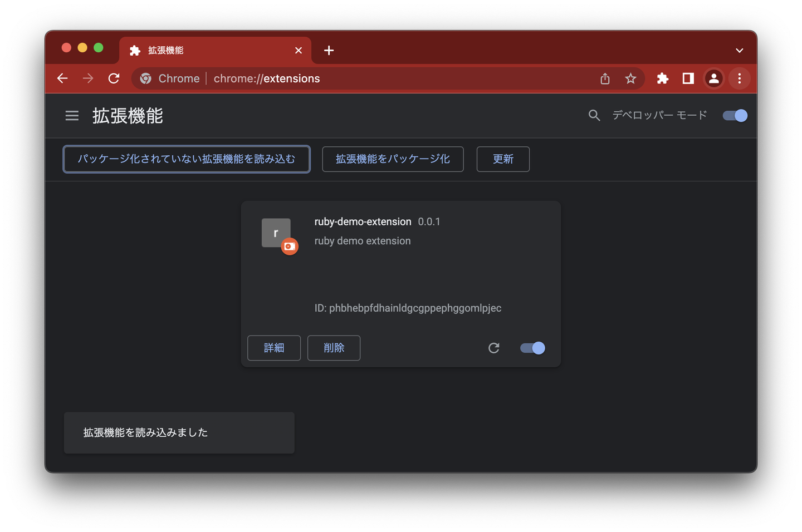Select the 拡張機能 browser tab
The width and height of the screenshot is (802, 532).
tap(215, 51)
